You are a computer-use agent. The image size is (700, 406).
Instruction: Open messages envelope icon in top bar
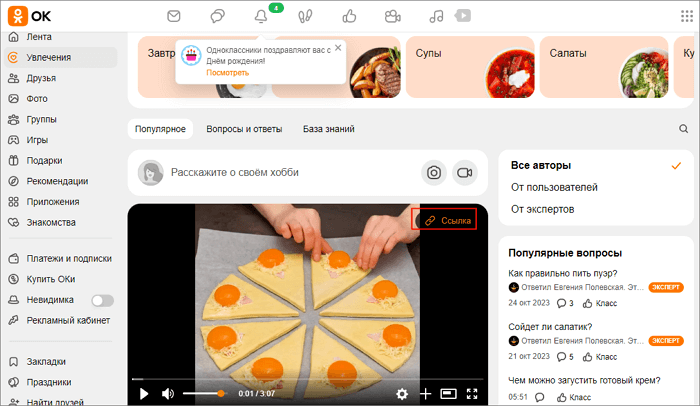pos(174,17)
